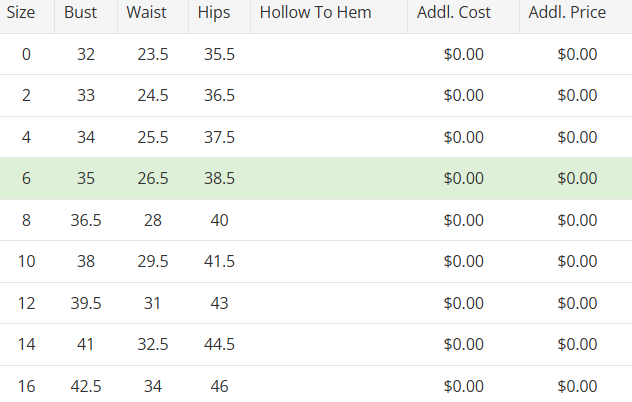This screenshot has width=632, height=402.
Task: Click size 0 in the Size column
Action: (x=26, y=54)
